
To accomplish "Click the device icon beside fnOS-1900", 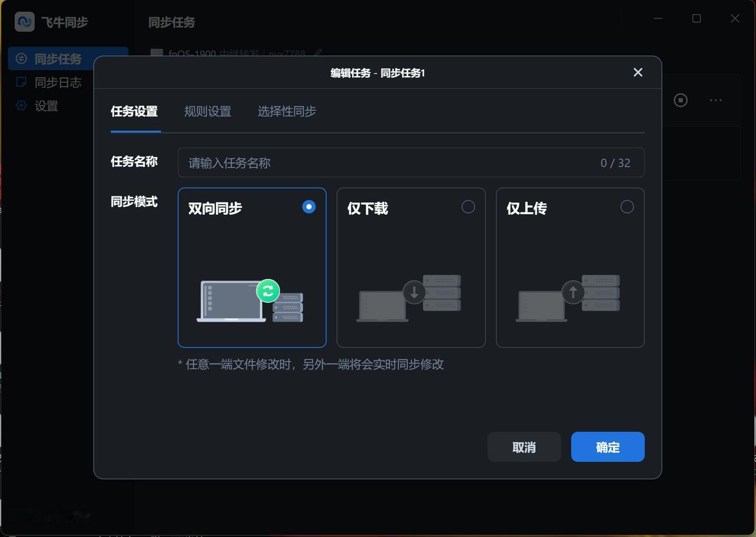I will click(156, 54).
